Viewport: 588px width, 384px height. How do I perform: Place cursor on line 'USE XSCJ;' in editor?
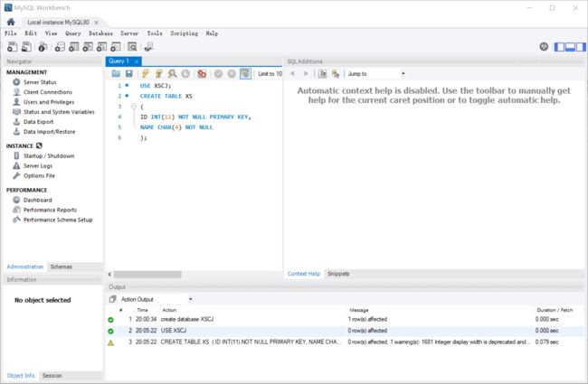point(156,86)
